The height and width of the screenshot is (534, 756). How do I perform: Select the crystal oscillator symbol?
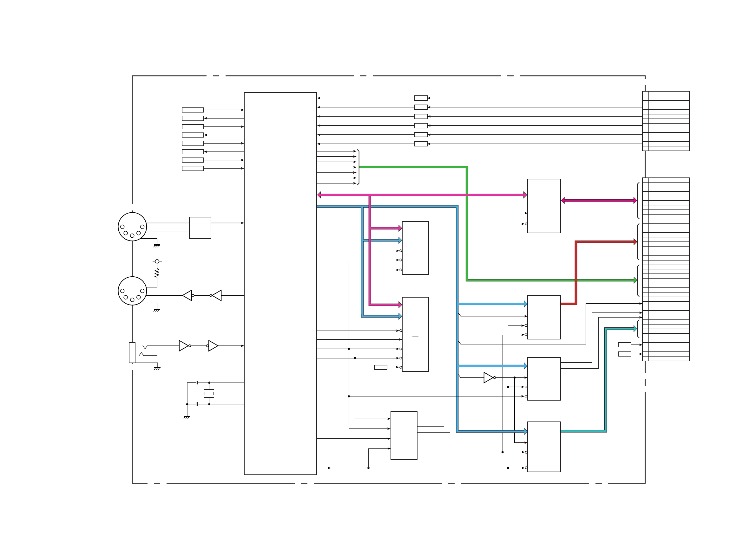[209, 394]
